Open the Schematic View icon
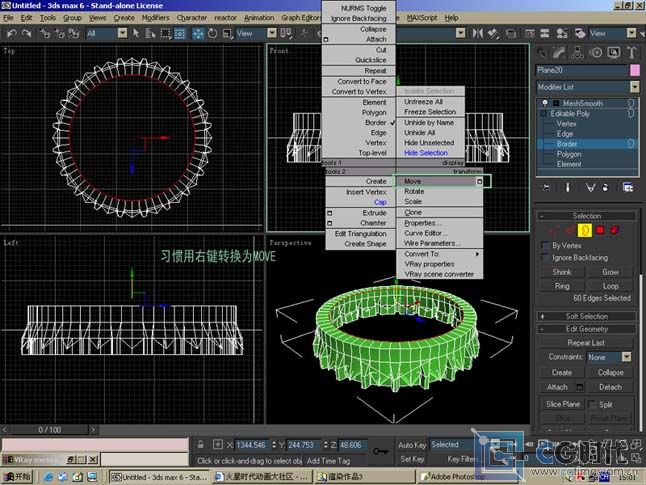 [545, 33]
